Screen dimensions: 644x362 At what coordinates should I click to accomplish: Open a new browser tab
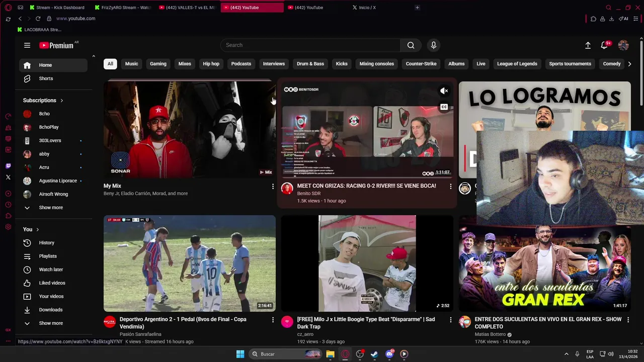point(417,8)
